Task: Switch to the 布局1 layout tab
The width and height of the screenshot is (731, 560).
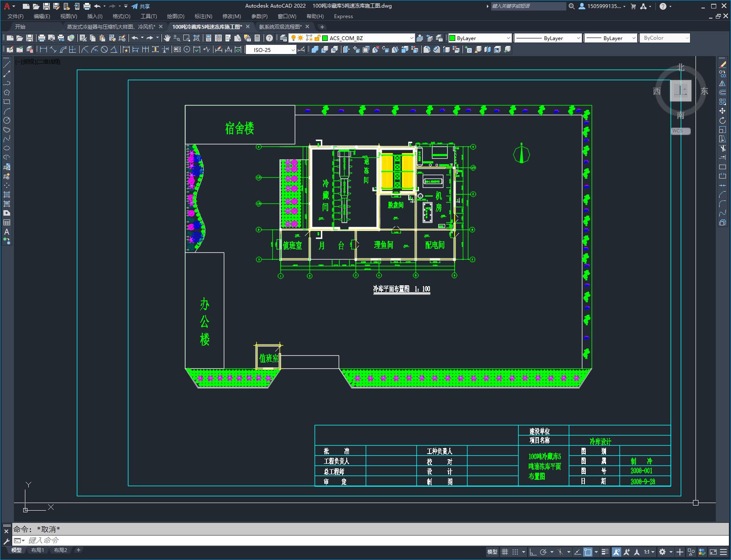Action: [x=38, y=550]
